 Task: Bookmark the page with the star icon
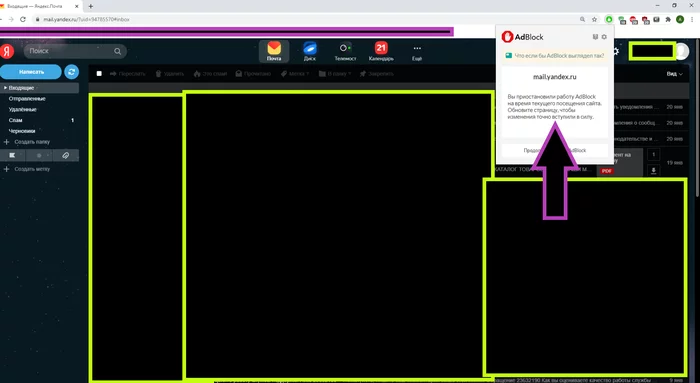(594, 19)
